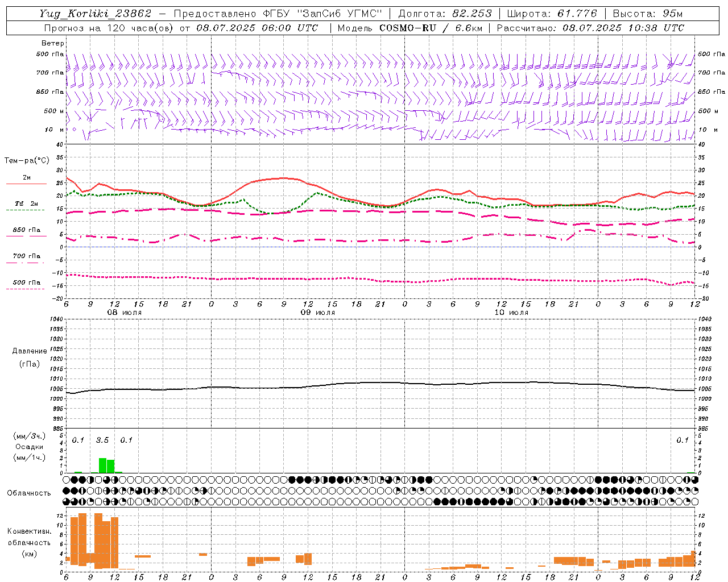Viewport: 728px width, 582px height.
Task: Click 'Рассчитано: 08.07.2025 10:38 UTC' timestamp
Action: point(590,28)
